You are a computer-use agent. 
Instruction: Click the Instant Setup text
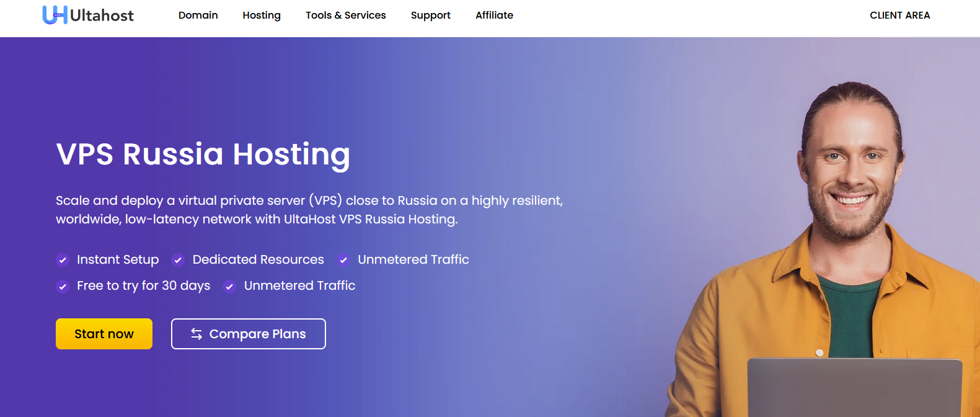click(x=118, y=259)
